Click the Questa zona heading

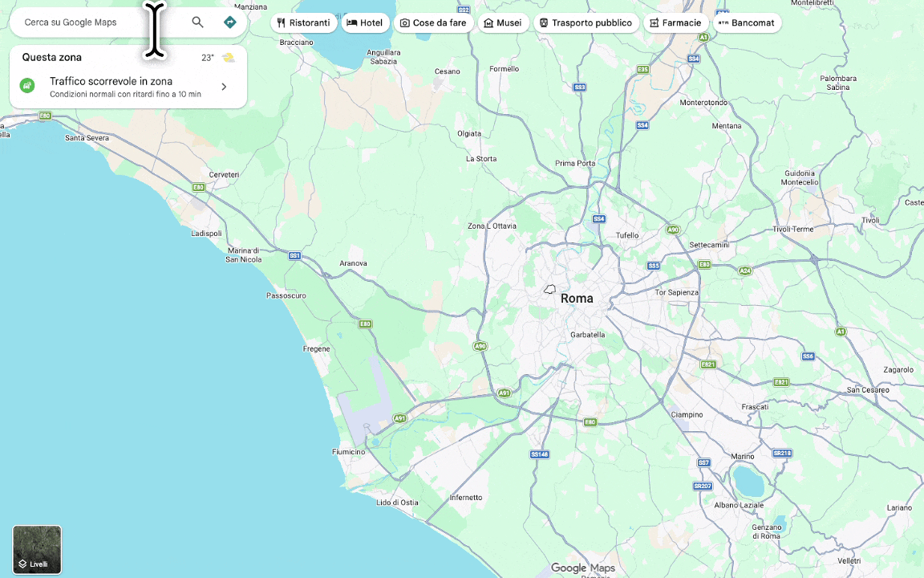pyautogui.click(x=52, y=57)
